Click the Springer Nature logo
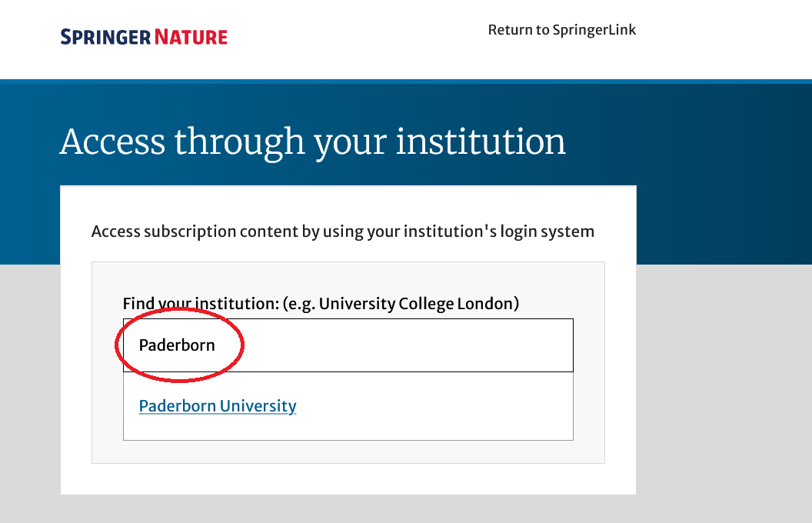Viewport: 812px width, 523px height. [x=144, y=37]
